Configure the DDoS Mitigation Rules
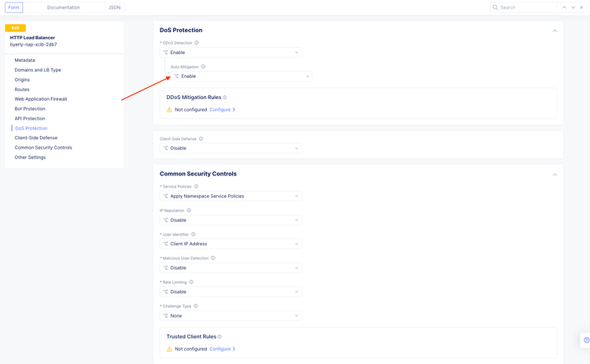The width and height of the screenshot is (590, 364). click(222, 110)
